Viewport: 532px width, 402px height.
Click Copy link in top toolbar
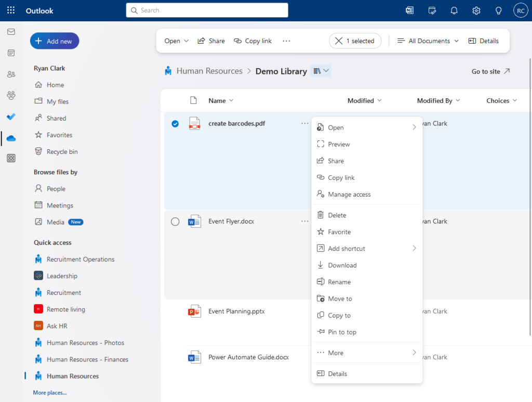pos(253,41)
